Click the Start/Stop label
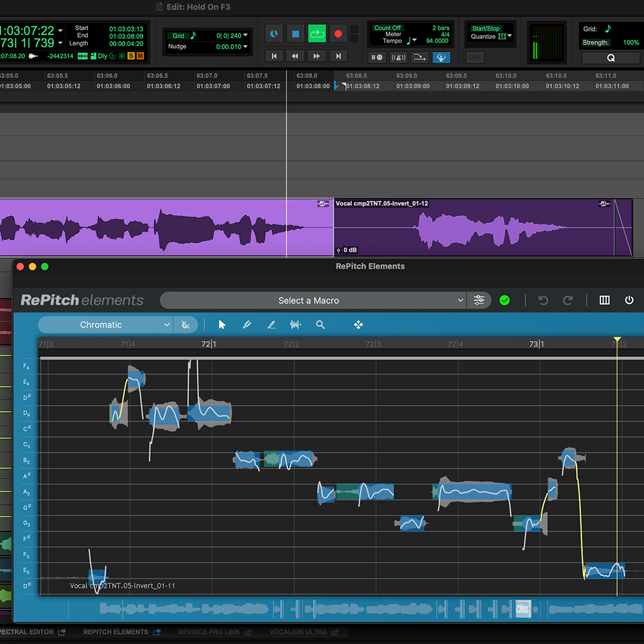Screen dimensions: 644x644 (485, 29)
